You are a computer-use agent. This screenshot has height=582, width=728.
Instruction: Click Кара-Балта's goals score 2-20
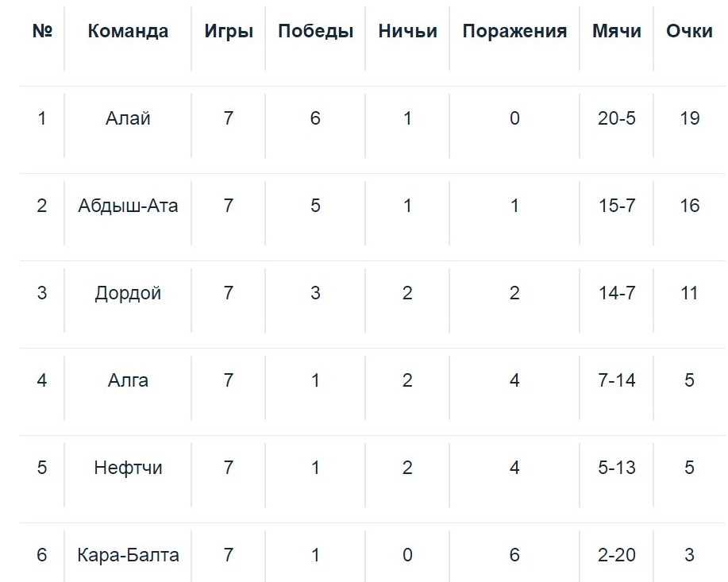pos(617,555)
